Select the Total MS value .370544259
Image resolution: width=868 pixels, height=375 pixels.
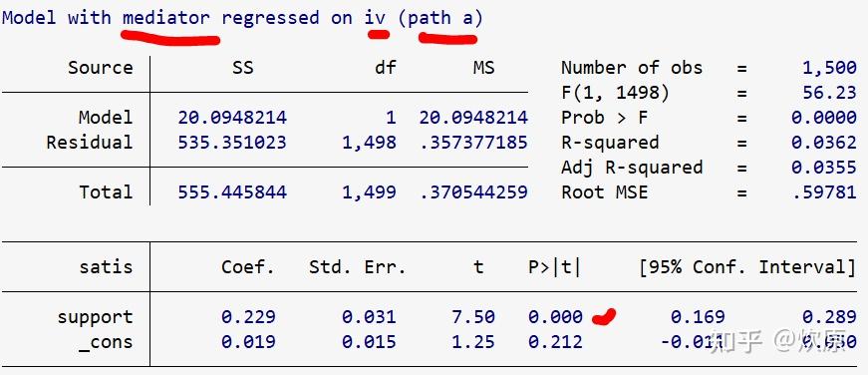click(x=473, y=192)
